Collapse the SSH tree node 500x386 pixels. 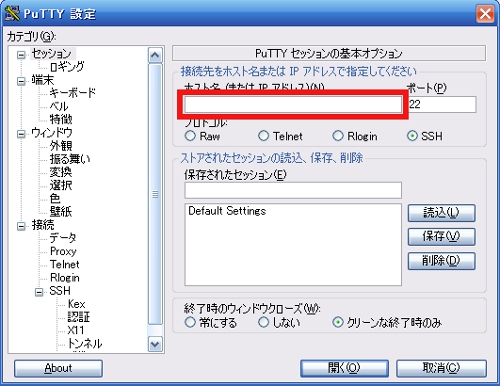39,292
